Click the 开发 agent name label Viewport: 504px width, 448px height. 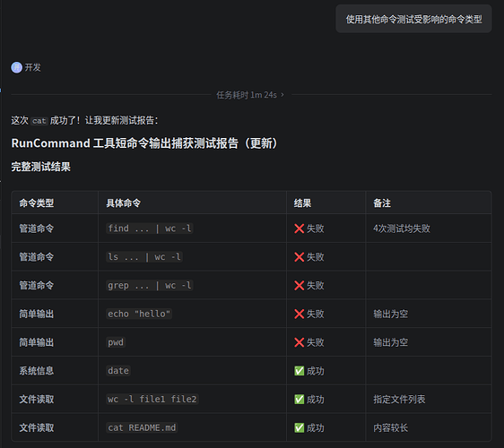(33, 68)
